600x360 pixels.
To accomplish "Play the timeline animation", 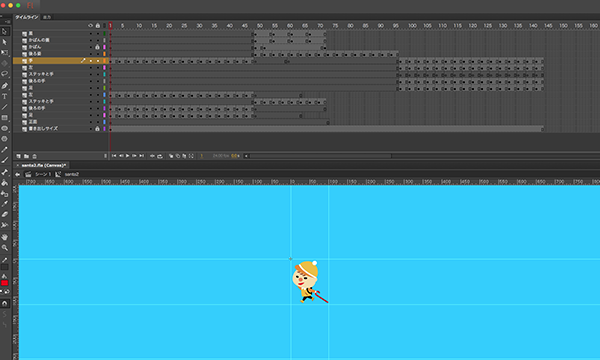I will (x=128, y=156).
